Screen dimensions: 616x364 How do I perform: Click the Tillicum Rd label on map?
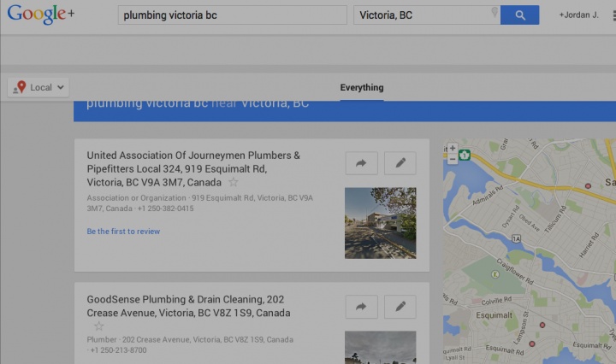(x=555, y=219)
